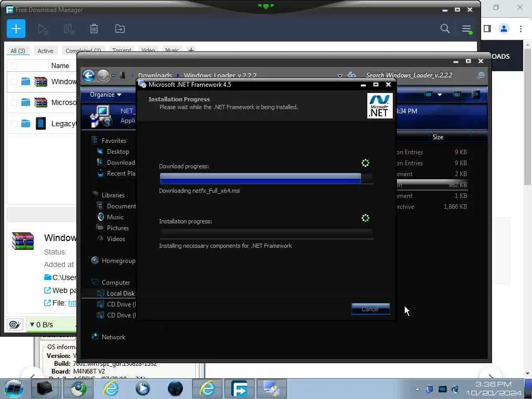Click Explorer back navigation arrow

tap(89, 76)
